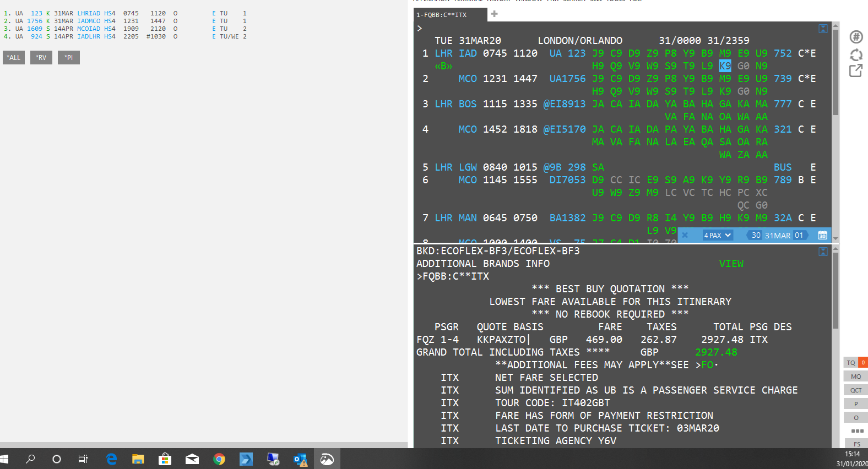
Task: Click IAD destination on line 1
Action: (468, 53)
